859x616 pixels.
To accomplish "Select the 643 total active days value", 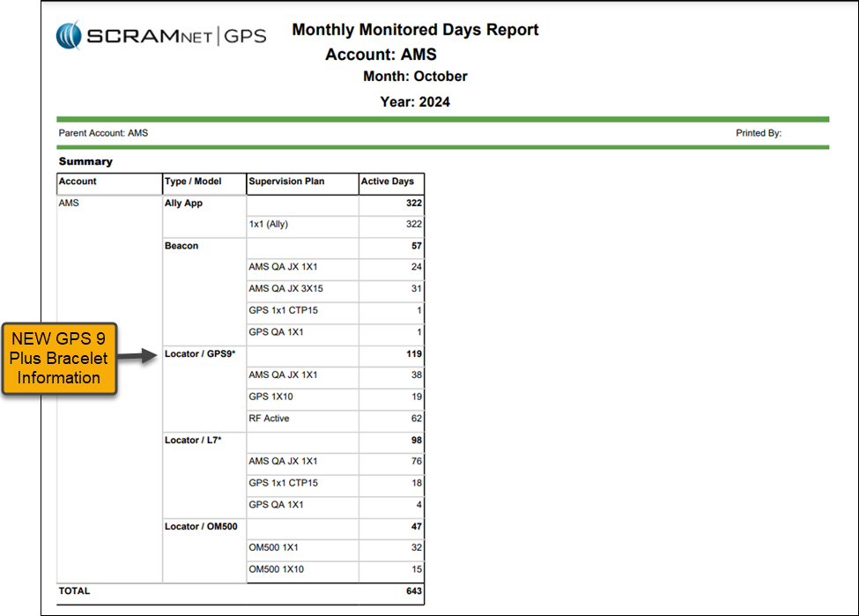I will 414,591.
